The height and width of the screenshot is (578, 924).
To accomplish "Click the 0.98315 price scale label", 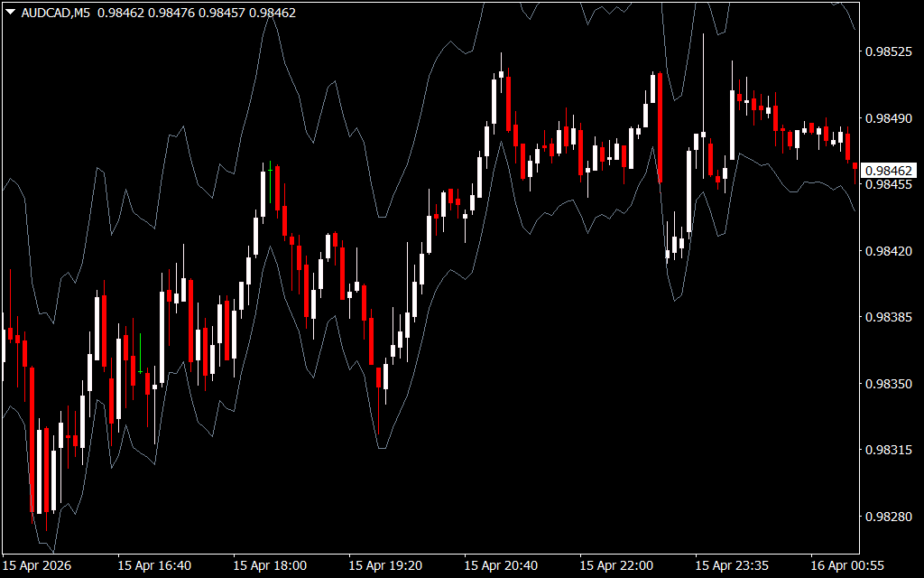I will (x=889, y=450).
